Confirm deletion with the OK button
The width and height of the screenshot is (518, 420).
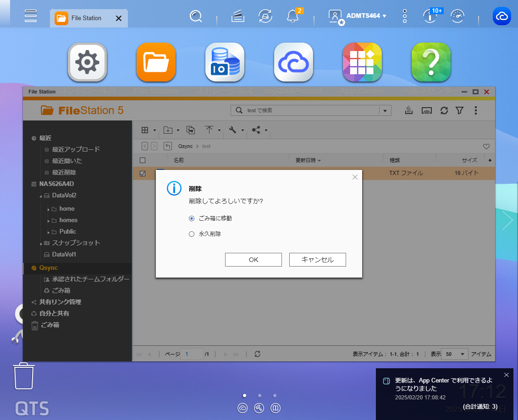point(253,260)
